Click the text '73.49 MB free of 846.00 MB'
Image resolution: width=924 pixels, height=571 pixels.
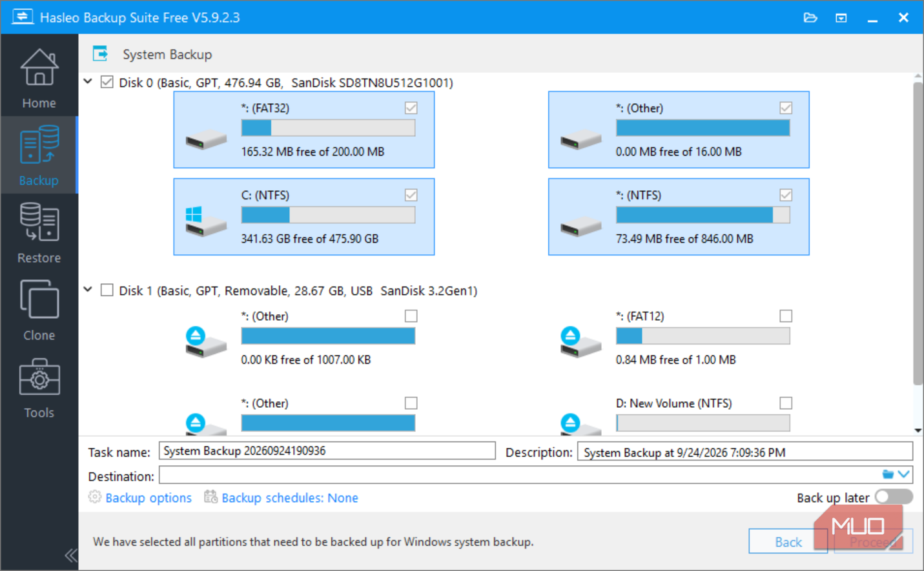coord(684,239)
